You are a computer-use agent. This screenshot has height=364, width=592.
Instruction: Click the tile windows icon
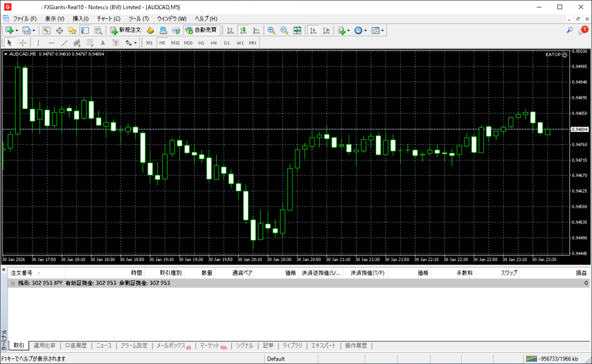[297, 30]
